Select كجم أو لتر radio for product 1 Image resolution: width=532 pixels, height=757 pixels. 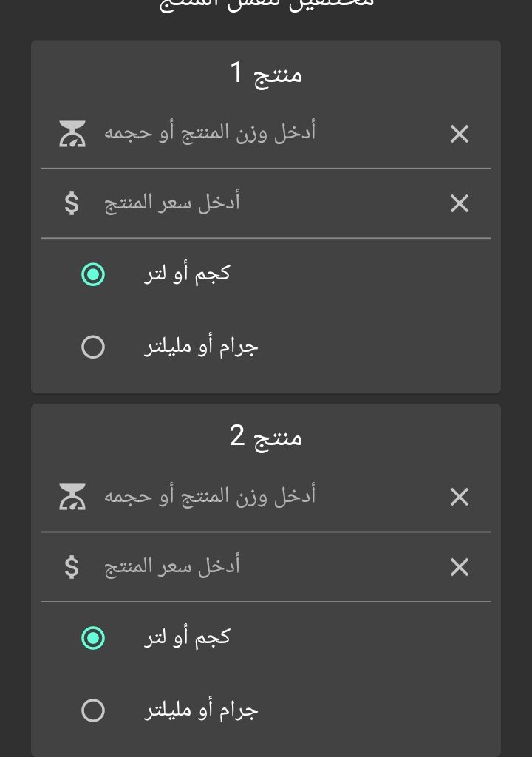click(93, 275)
